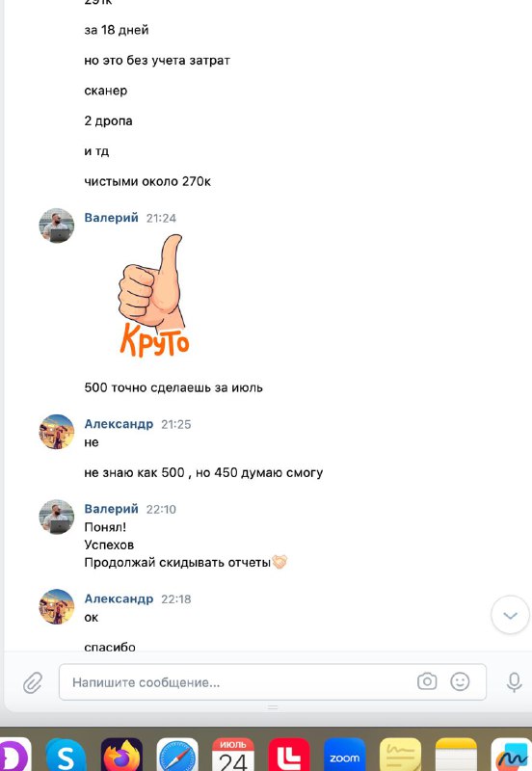Screen dimensions: 532x771
Task: Click Валерий's avatar at 22:10 message
Action: [57, 517]
